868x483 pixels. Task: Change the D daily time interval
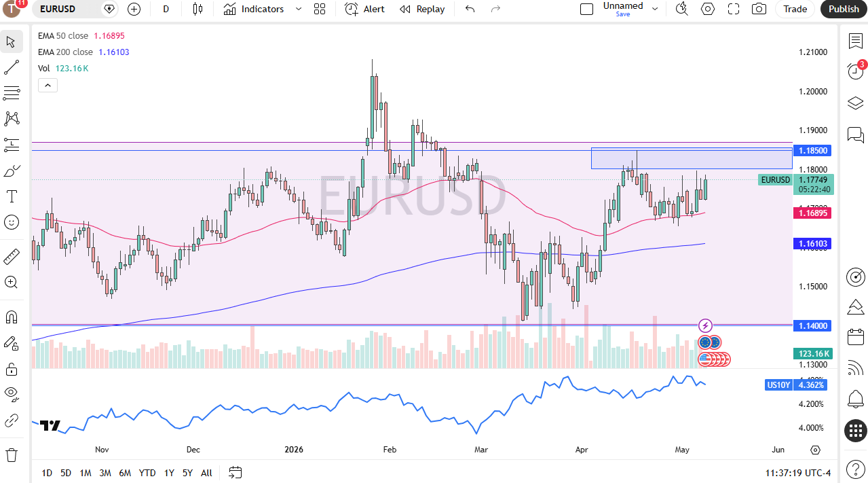tap(166, 9)
